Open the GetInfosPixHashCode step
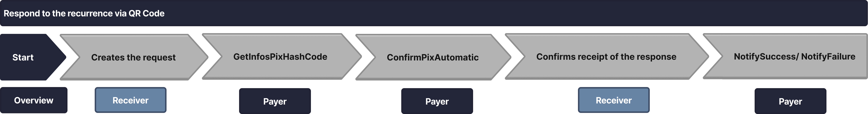868x114 pixels. click(281, 56)
